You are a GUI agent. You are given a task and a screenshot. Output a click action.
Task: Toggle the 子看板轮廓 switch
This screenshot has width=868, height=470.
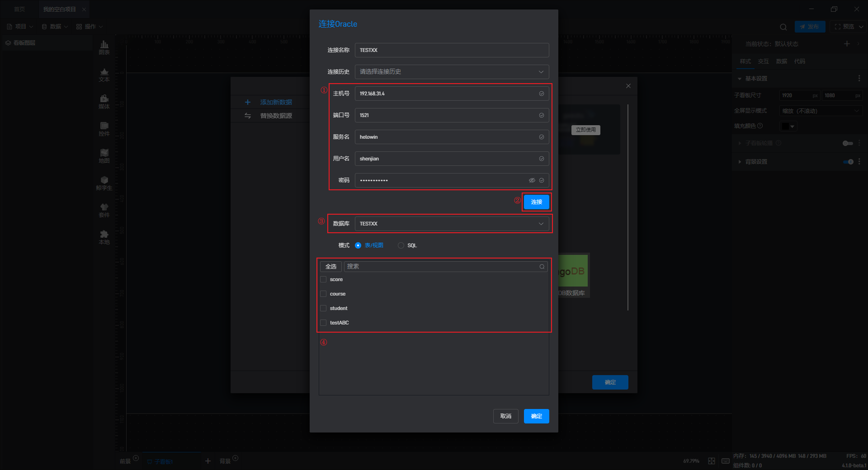tap(848, 143)
